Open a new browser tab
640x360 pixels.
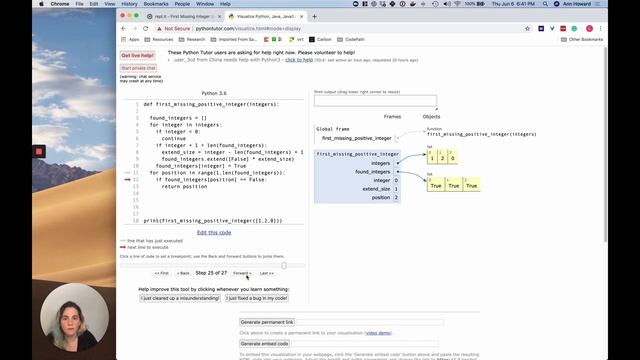click(x=314, y=17)
